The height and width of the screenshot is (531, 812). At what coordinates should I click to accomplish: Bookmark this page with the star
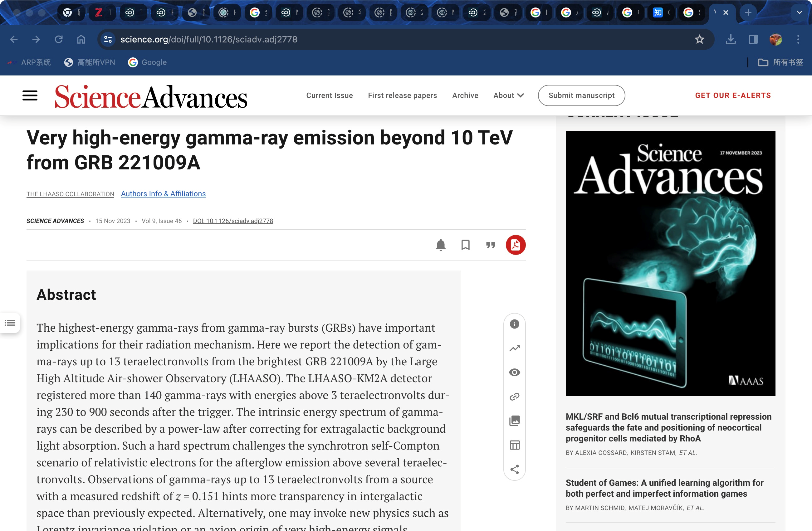click(699, 40)
